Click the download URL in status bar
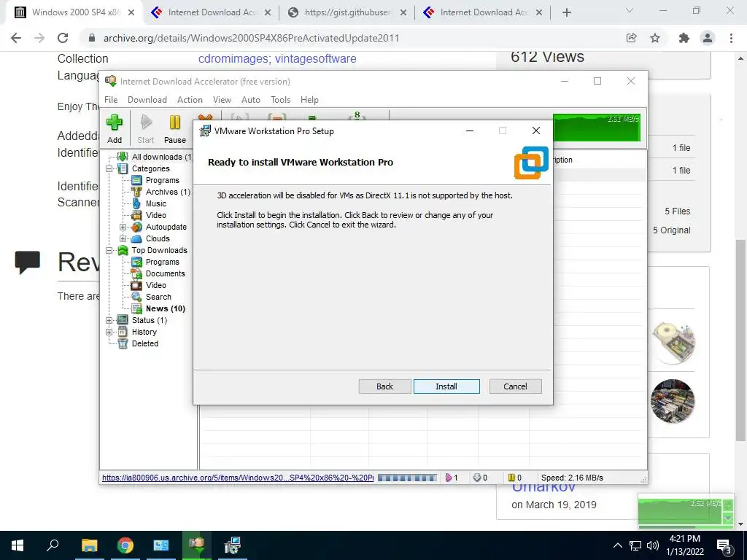747x560 pixels. click(x=238, y=478)
